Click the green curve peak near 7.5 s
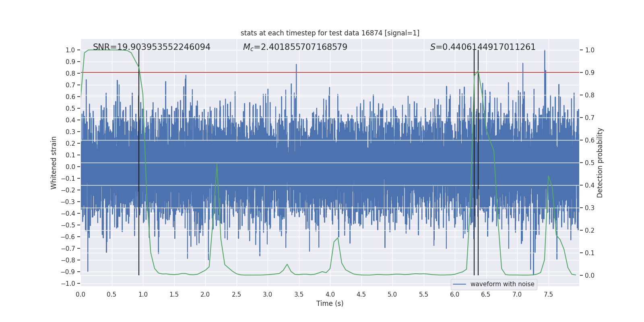Viewport: 644px width, 322px height. (x=548, y=176)
